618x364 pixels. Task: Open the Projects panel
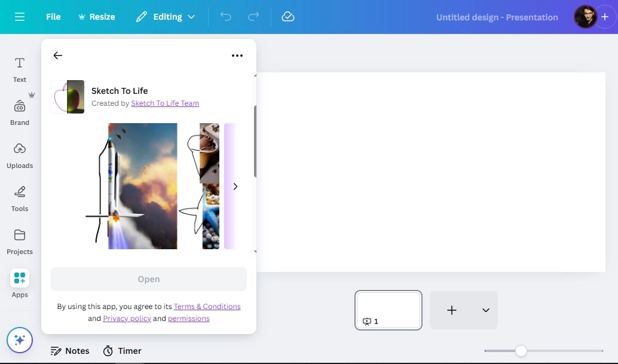[x=19, y=240]
